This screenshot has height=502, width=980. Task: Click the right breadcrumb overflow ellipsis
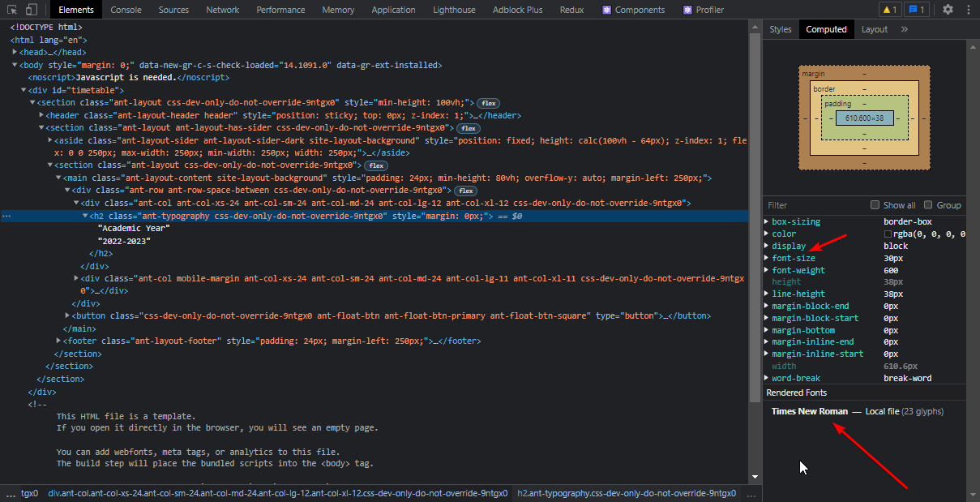751,493
